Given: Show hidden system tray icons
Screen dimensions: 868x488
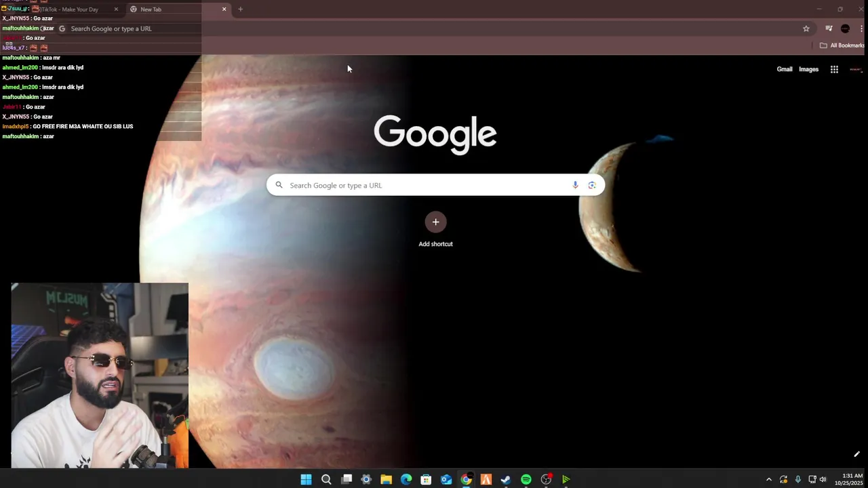Looking at the screenshot, I should [769, 480].
